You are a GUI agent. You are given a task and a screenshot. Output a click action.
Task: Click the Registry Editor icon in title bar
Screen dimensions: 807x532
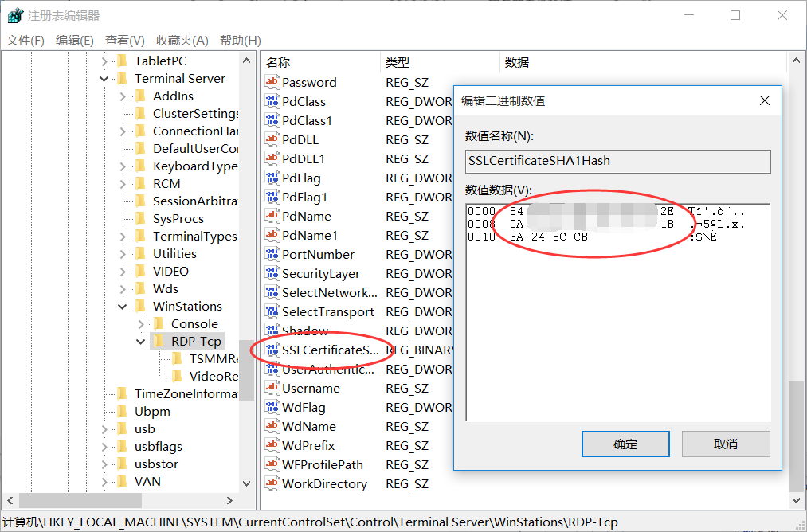(14, 14)
